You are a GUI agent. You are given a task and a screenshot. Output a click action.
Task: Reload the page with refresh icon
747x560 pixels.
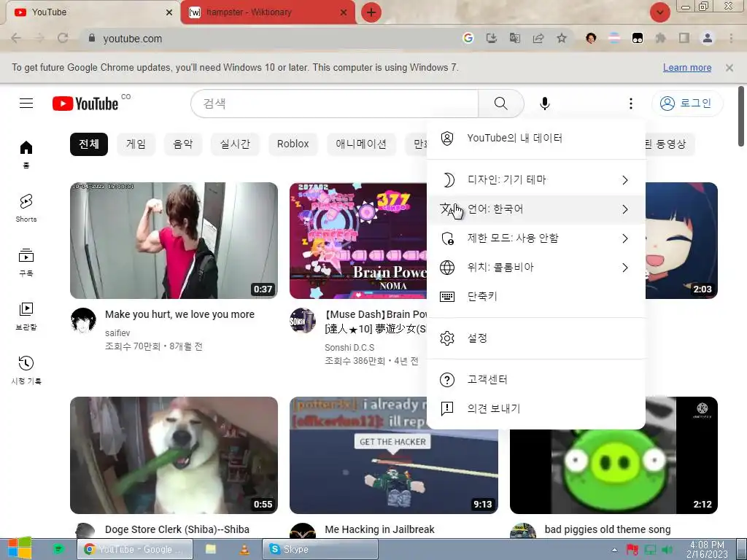pos(63,38)
